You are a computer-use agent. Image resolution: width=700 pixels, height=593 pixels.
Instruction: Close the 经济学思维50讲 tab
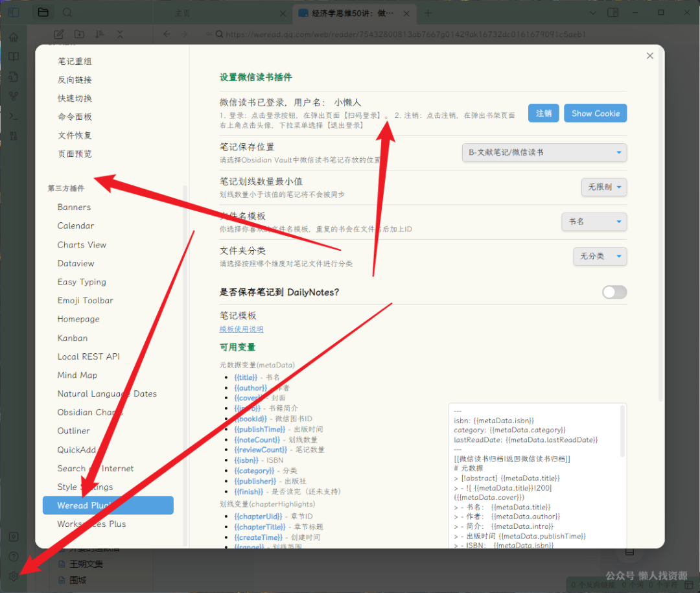click(406, 14)
